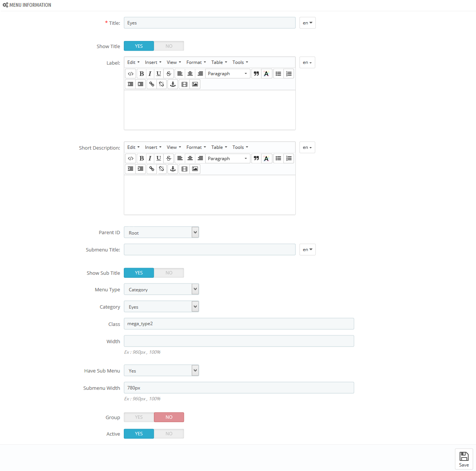The height and width of the screenshot is (471, 476).
Task: Open text color picker in Short Description editor
Action: (x=266, y=159)
